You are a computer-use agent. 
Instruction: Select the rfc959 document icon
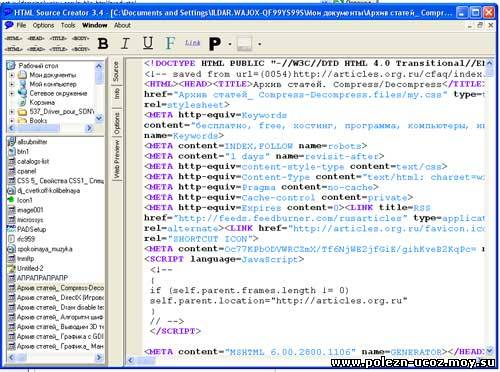click(12, 239)
